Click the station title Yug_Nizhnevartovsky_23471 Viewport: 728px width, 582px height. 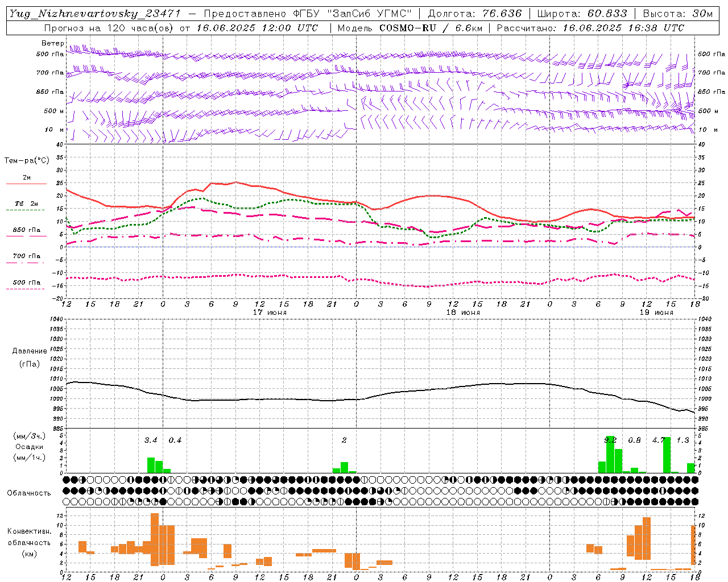pyautogui.click(x=95, y=14)
